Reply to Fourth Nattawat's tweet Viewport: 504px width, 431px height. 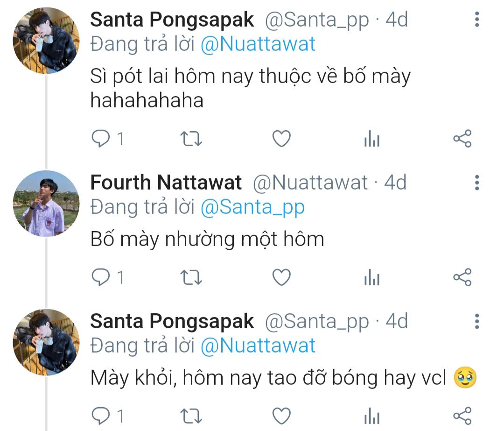[x=100, y=278]
